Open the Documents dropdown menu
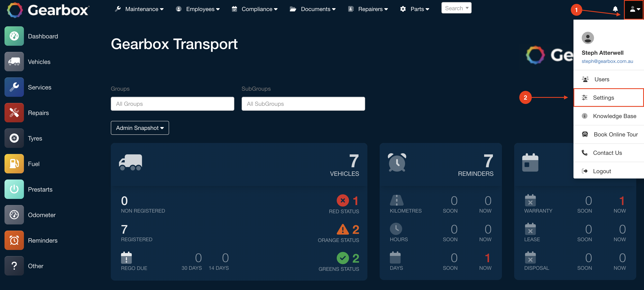The image size is (644, 290). pos(313,9)
